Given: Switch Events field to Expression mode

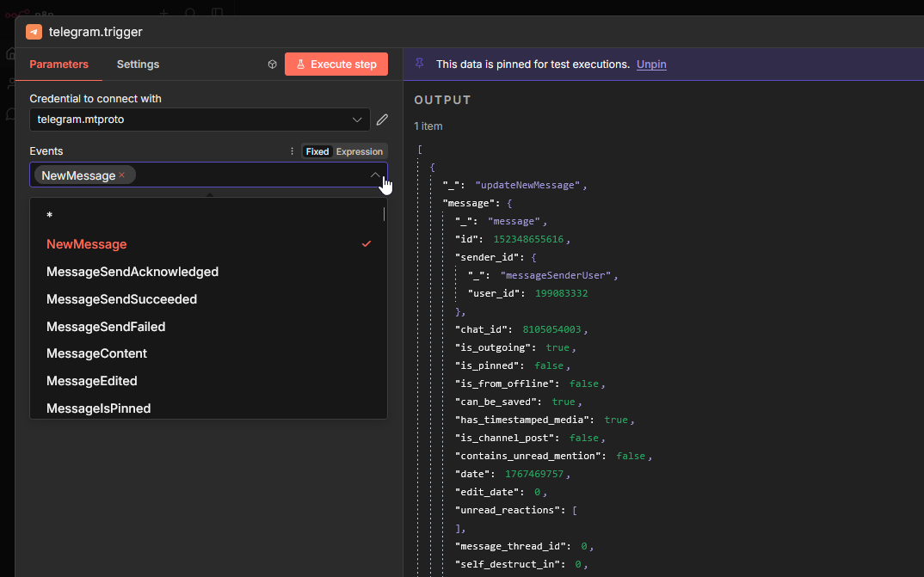Looking at the screenshot, I should (x=359, y=151).
